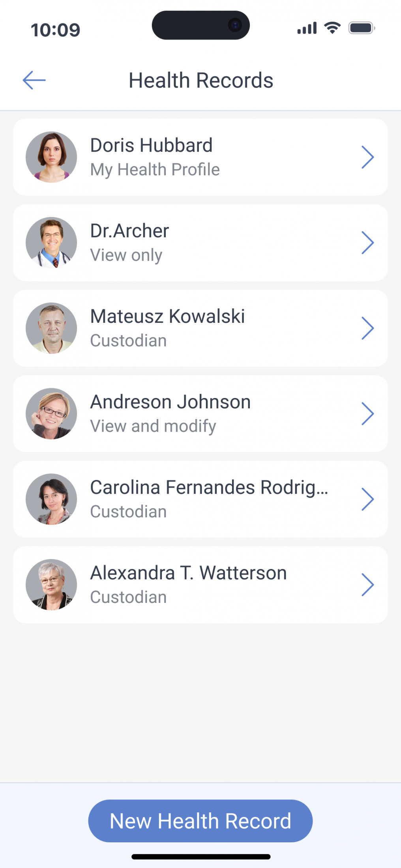
Task: Tap Alexandra T. Watterson's avatar photo
Action: 51,585
